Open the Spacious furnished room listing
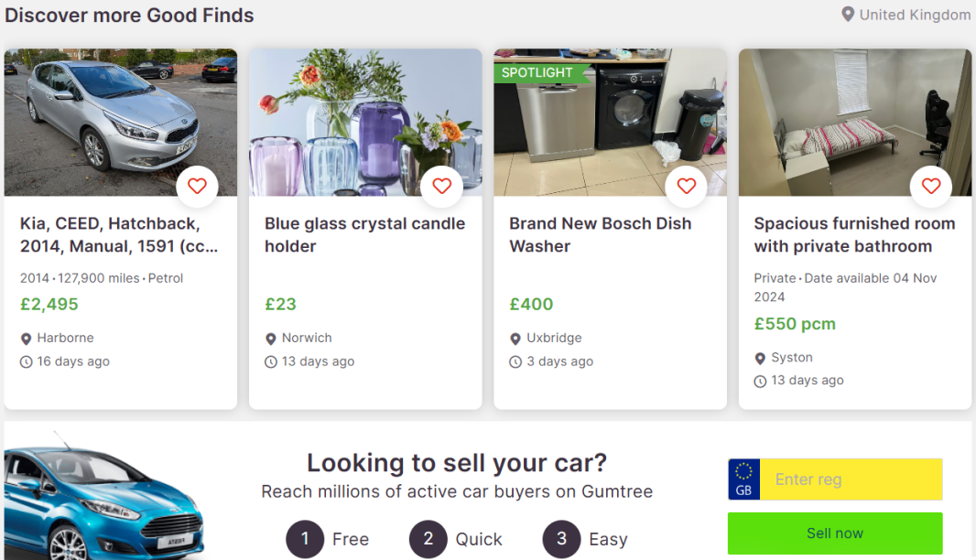976x560 pixels. pos(854,234)
